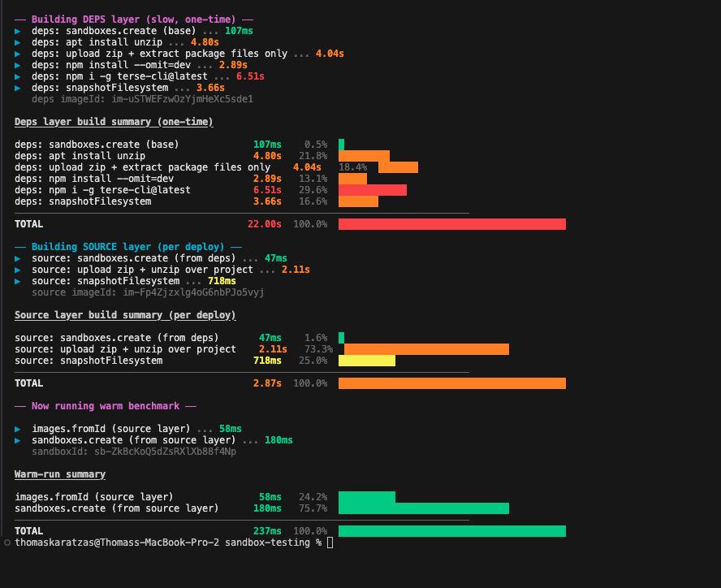The image size is (721, 588).
Task: Click the green bar in the 0.5% deps row
Action: click(341, 145)
